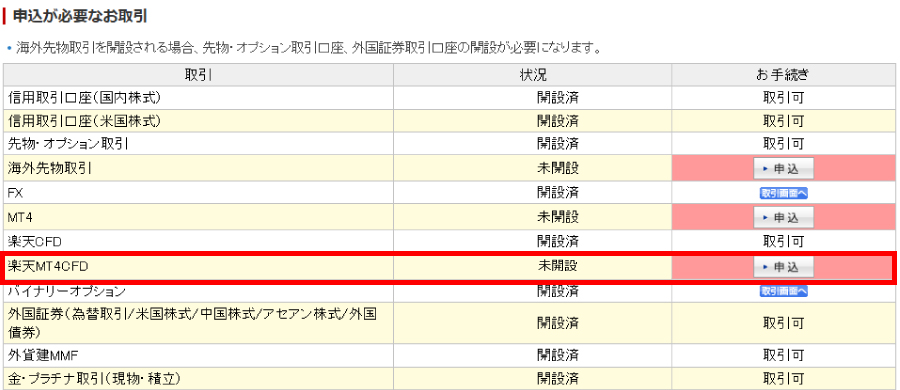Click 外国証券(為替取引/米国株式...) row label
This screenshot has height=390, width=900.
point(192,323)
